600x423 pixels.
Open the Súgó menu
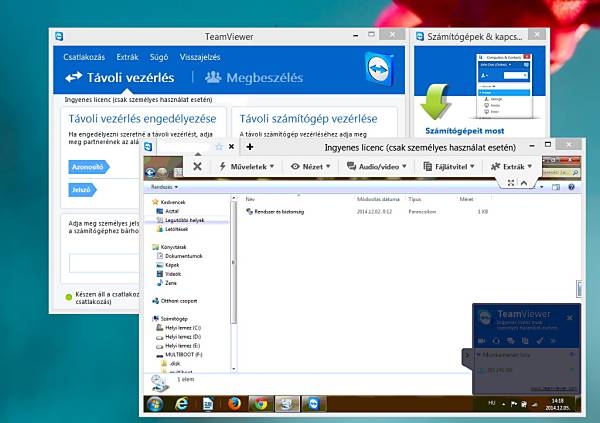(158, 57)
